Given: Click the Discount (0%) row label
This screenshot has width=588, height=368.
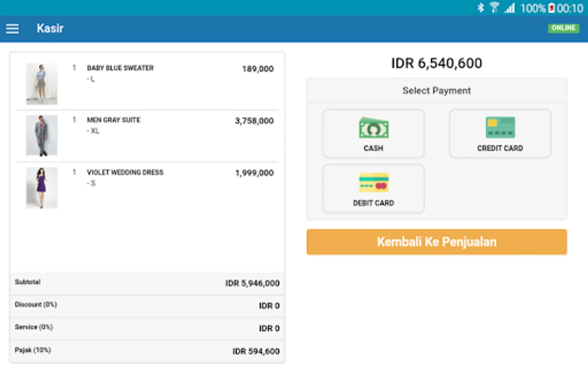Looking at the screenshot, I should pos(36,305).
